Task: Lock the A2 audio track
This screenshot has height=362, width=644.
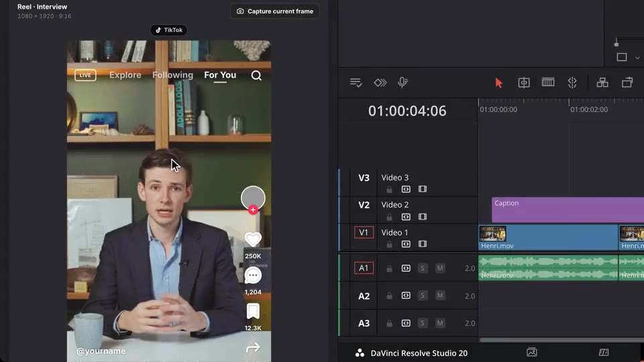Action: click(x=389, y=296)
